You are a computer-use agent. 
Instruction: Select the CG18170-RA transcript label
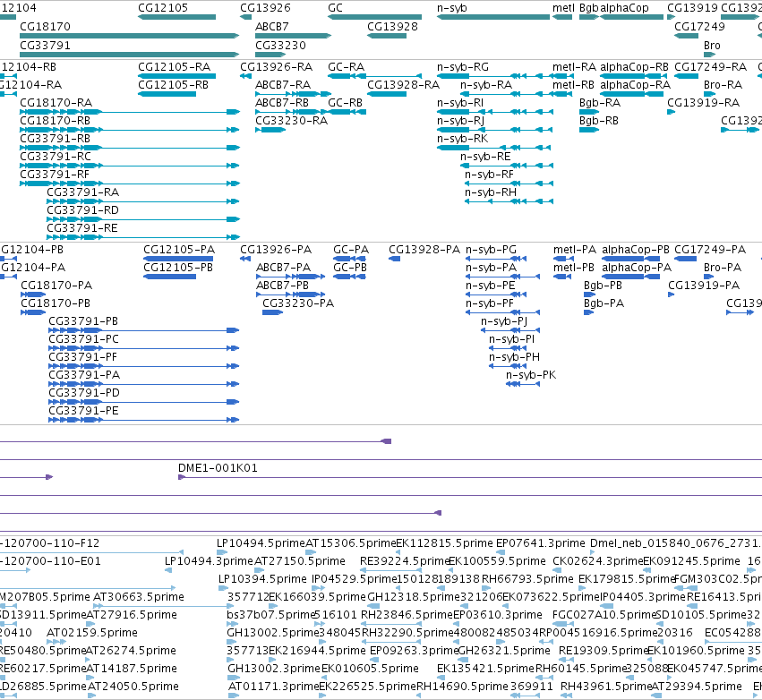pos(56,103)
